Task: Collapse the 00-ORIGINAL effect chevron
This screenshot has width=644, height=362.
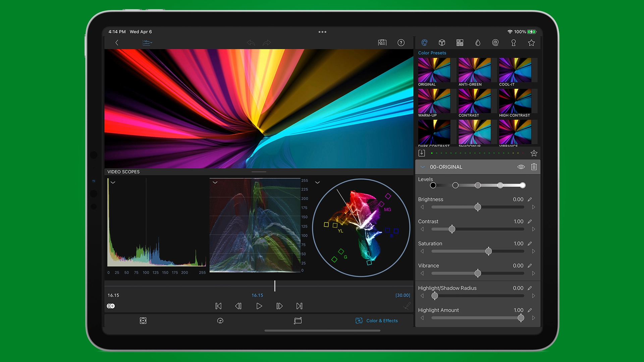Action: coord(423,167)
